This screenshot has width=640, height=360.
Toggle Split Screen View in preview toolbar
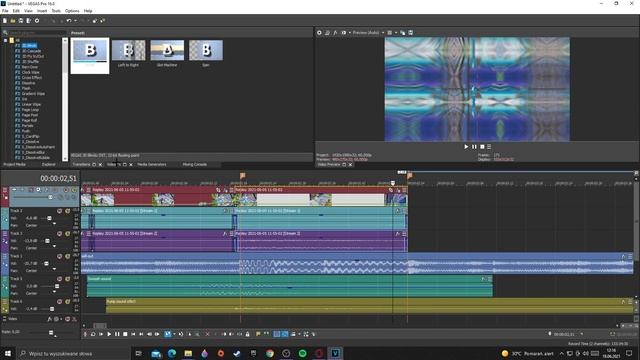pos(343,33)
